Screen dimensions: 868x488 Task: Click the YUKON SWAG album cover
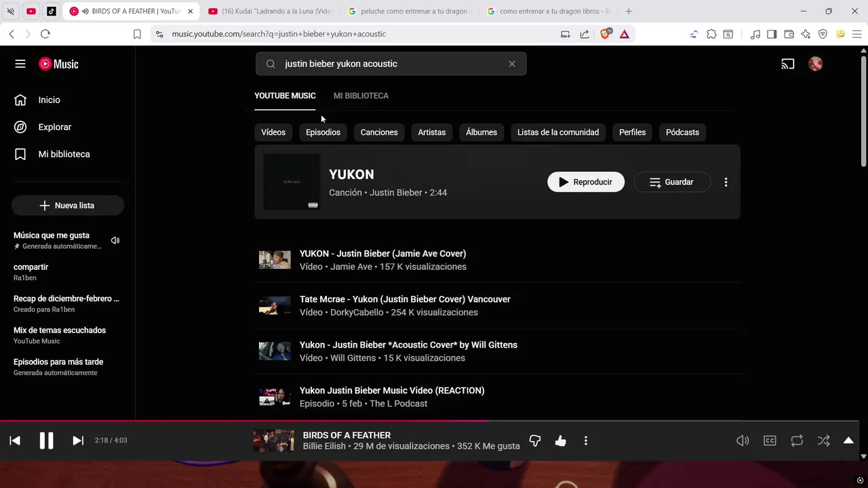(x=292, y=182)
